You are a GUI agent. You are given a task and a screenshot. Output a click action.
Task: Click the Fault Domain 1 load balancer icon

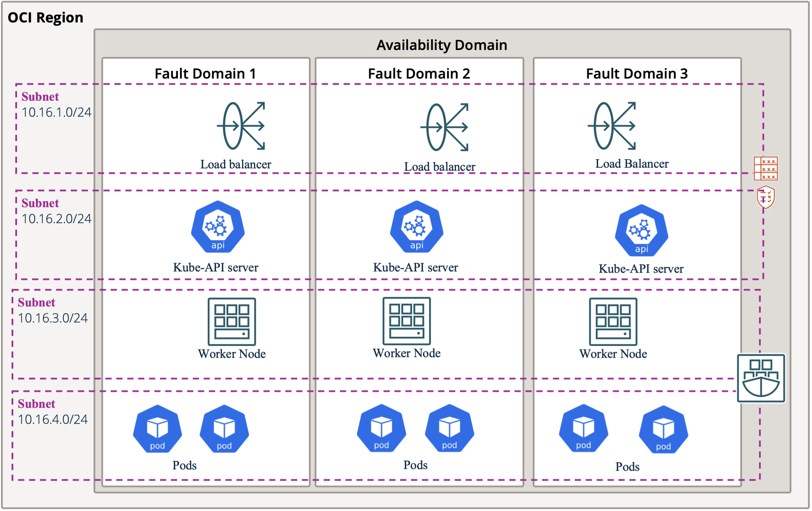241,126
